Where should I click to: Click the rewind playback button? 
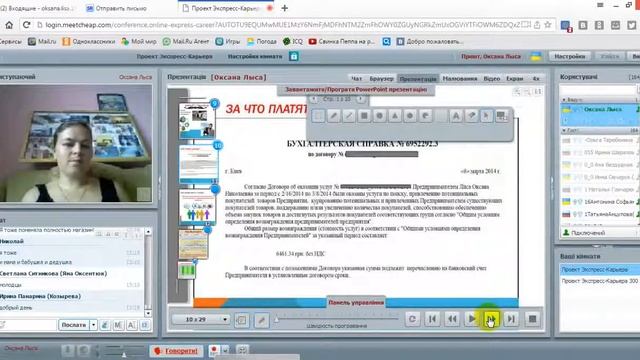[452, 319]
